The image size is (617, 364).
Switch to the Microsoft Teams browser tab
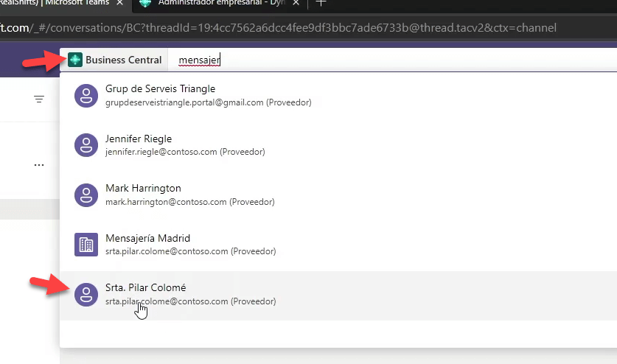59,4
